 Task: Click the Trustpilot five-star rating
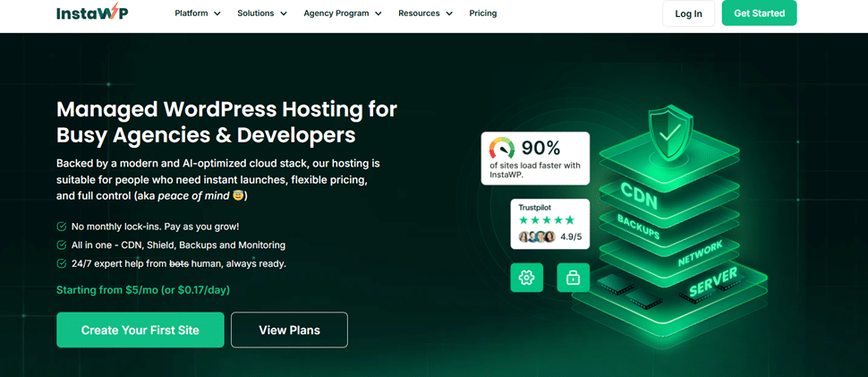(547, 219)
